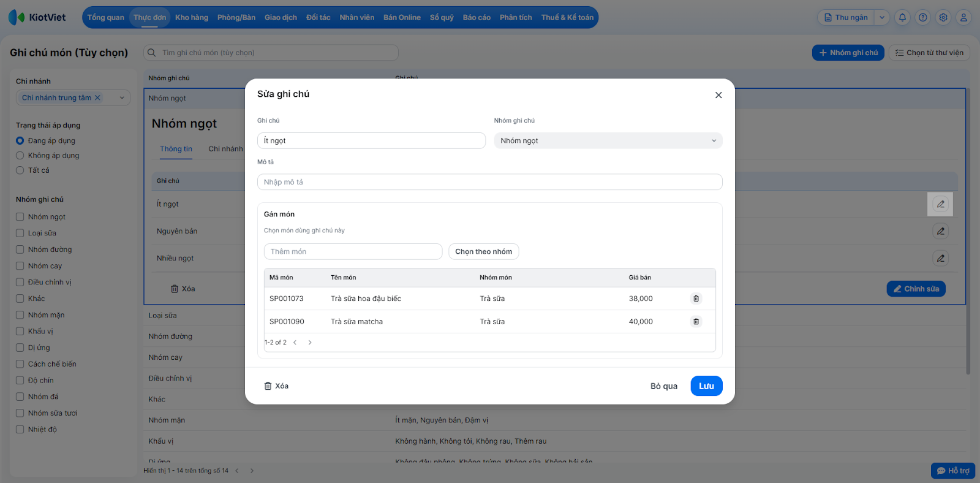Delete the Trà sữa hoa đậu biếc row
Image resolution: width=980 pixels, height=483 pixels.
696,299
